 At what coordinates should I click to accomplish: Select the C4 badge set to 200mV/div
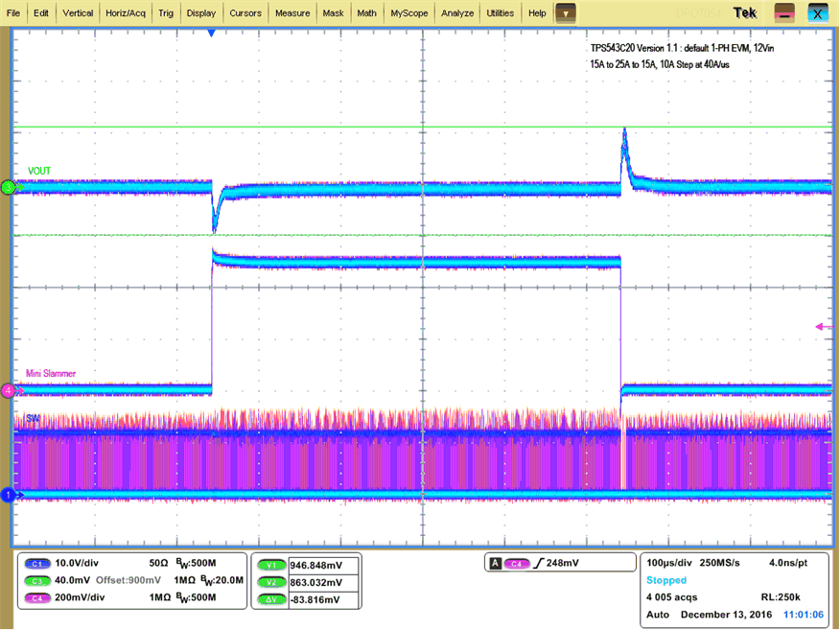point(35,596)
